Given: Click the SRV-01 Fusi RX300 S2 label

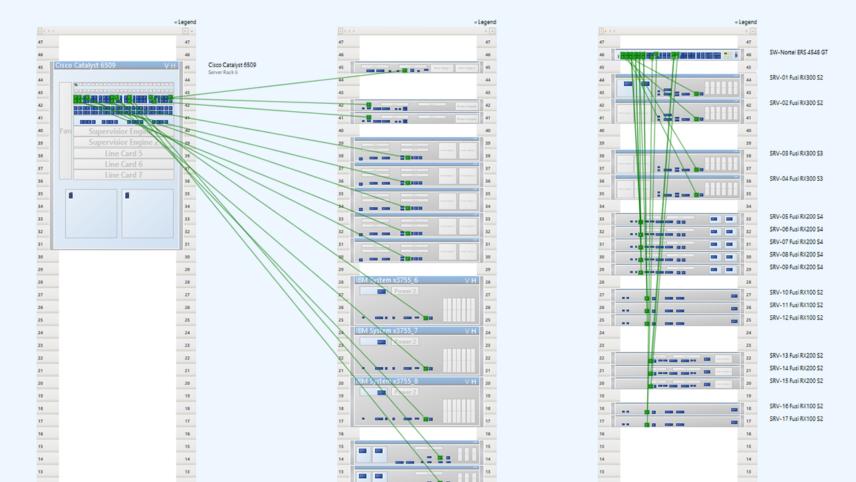Looking at the screenshot, I should (x=796, y=78).
